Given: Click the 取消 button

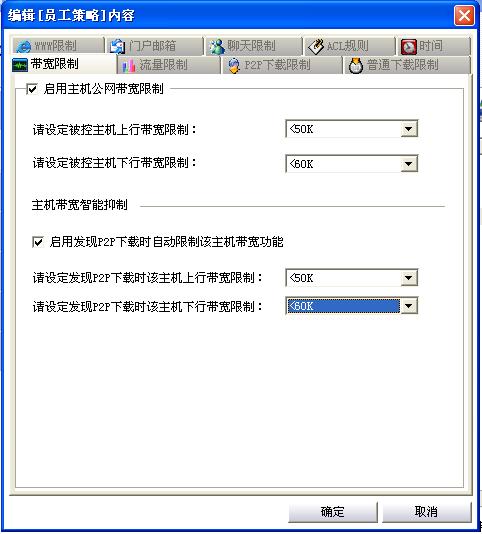Looking at the screenshot, I should (x=426, y=512).
